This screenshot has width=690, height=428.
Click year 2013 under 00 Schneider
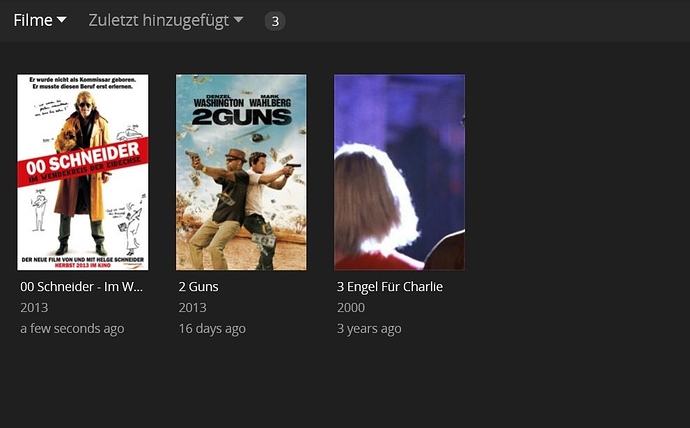click(x=34, y=307)
